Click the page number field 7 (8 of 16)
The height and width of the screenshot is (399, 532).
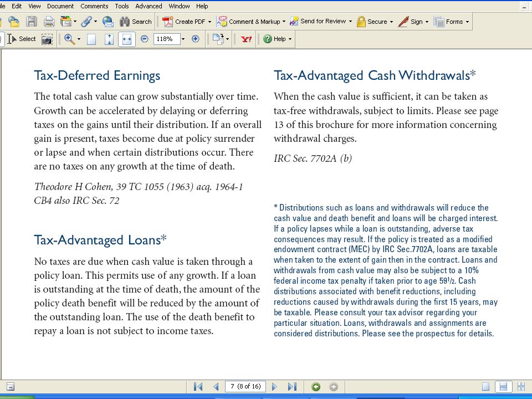(x=245, y=386)
